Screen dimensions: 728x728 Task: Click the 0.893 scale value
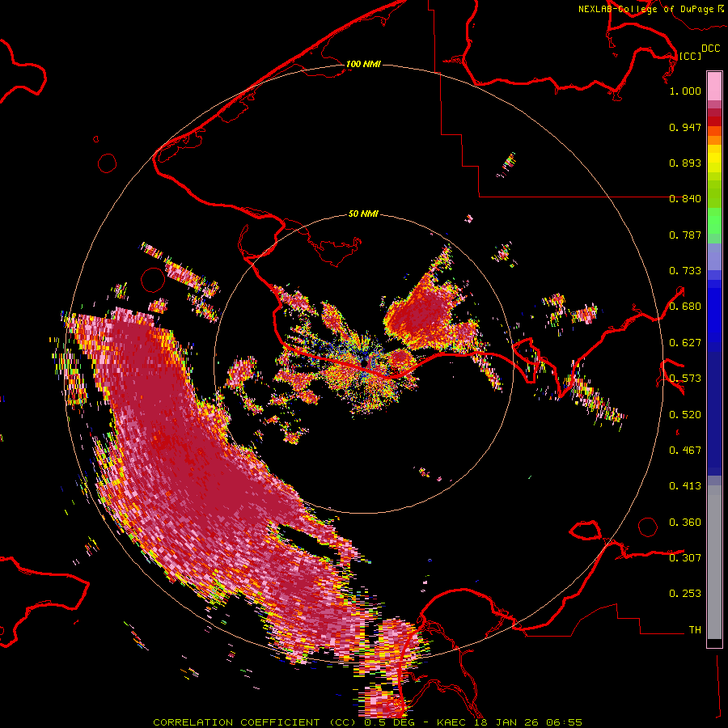click(685, 163)
